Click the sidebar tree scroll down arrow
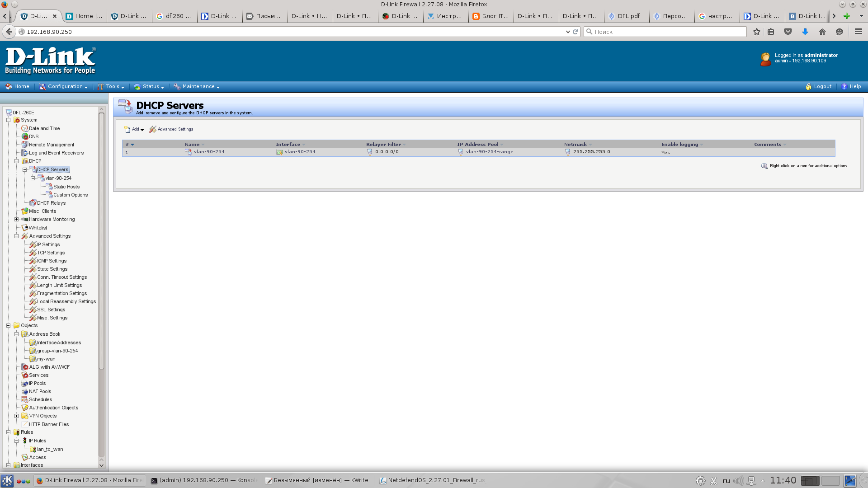Image resolution: width=868 pixels, height=488 pixels. pos(101,465)
